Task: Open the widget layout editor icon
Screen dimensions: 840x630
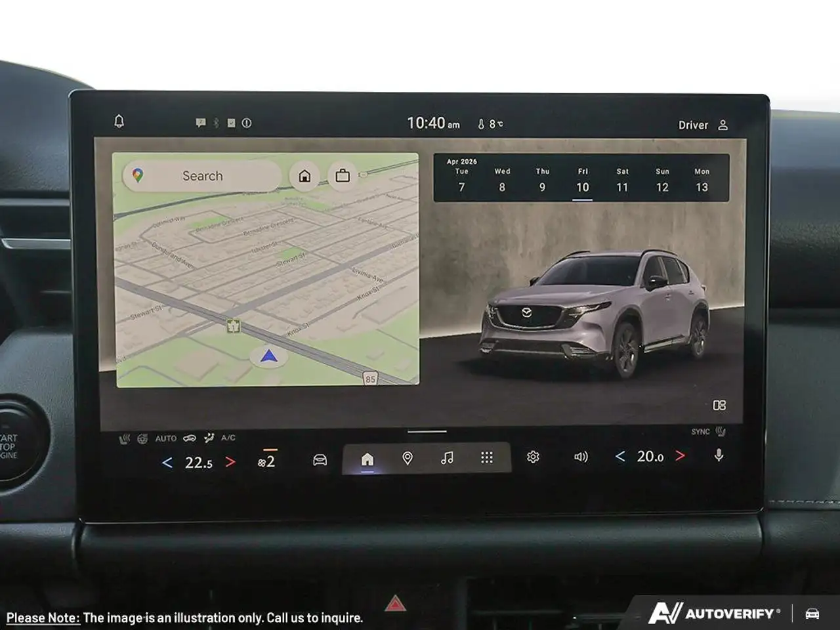Action: pyautogui.click(x=719, y=406)
